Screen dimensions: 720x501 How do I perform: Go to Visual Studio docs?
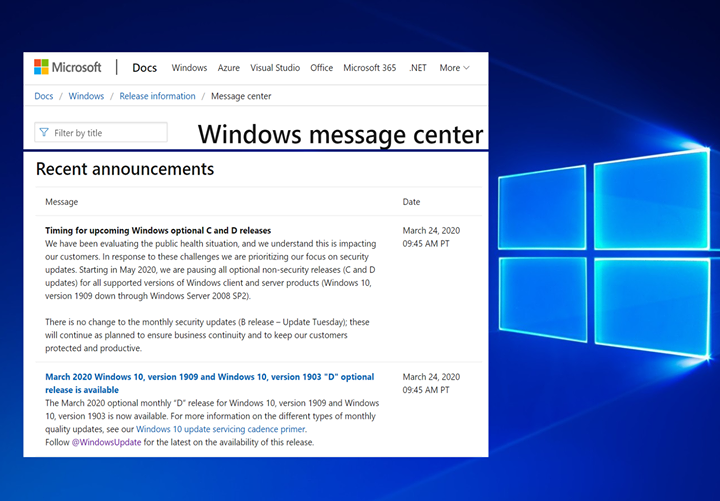click(x=275, y=68)
